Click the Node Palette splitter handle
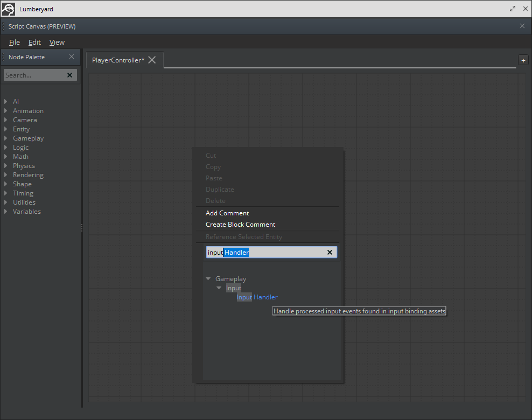 [82, 228]
